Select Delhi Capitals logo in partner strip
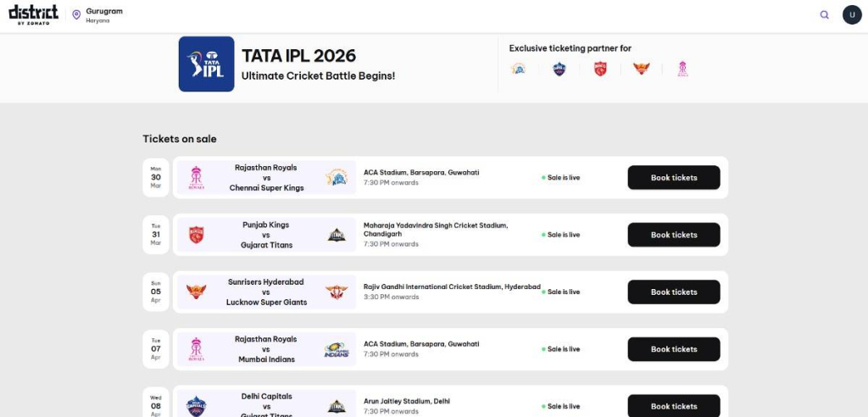The image size is (868, 417). (559, 69)
